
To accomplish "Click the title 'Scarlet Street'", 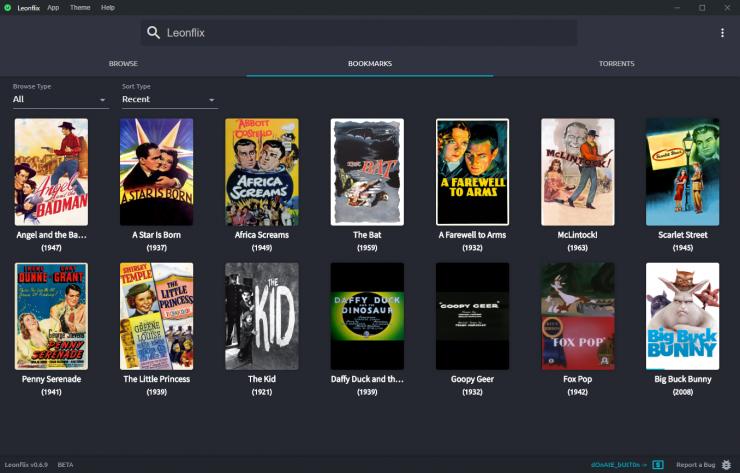I will 682,235.
